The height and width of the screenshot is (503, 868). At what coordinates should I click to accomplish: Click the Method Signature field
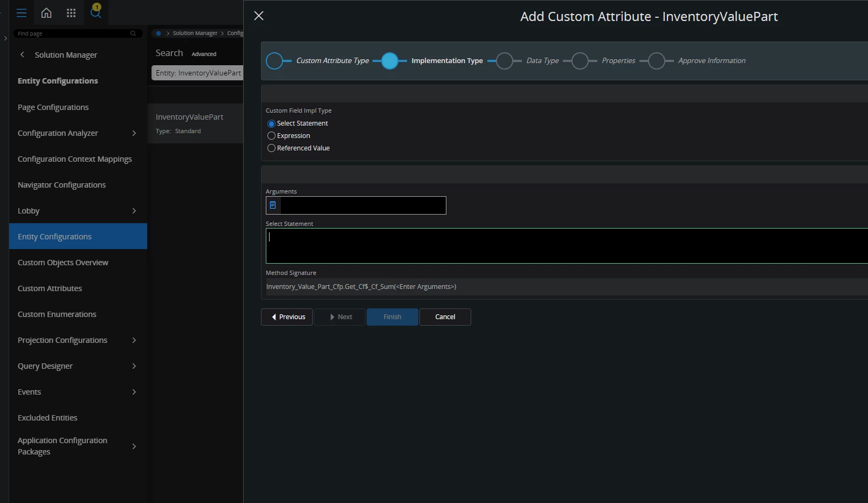[567, 287]
